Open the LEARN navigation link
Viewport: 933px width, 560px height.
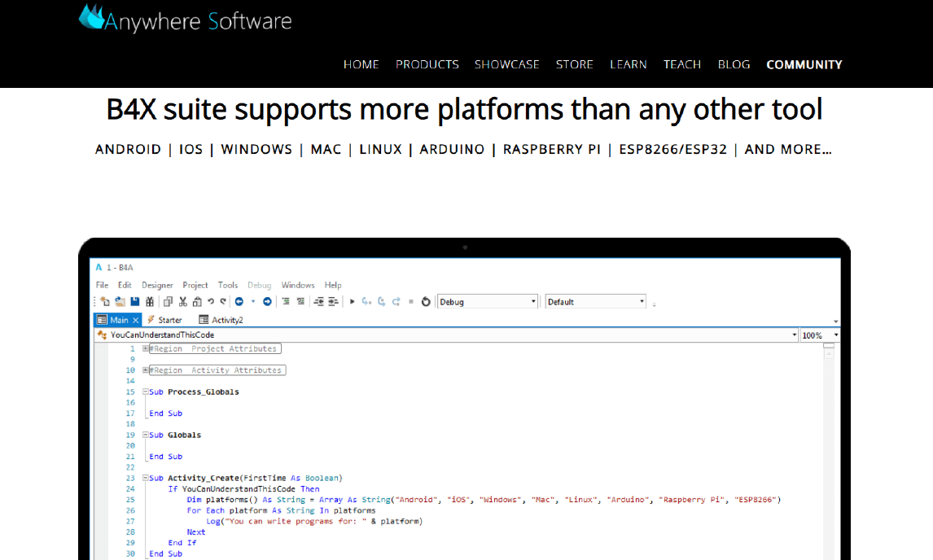coord(629,64)
